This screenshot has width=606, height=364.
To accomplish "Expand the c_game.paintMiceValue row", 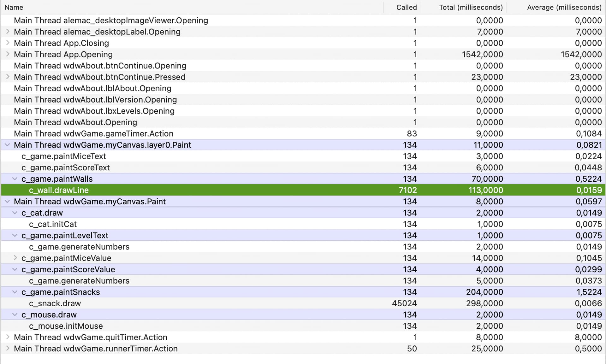I will pyautogui.click(x=15, y=258).
